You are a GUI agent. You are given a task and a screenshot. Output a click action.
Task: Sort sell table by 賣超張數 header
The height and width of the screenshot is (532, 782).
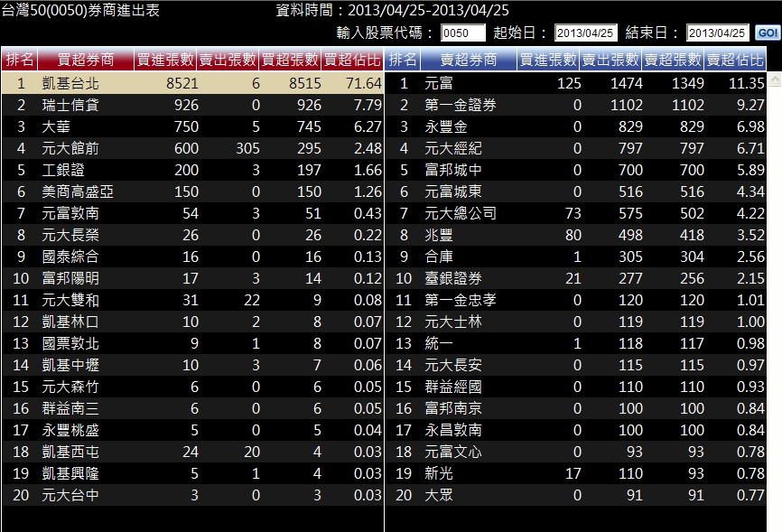[673, 60]
